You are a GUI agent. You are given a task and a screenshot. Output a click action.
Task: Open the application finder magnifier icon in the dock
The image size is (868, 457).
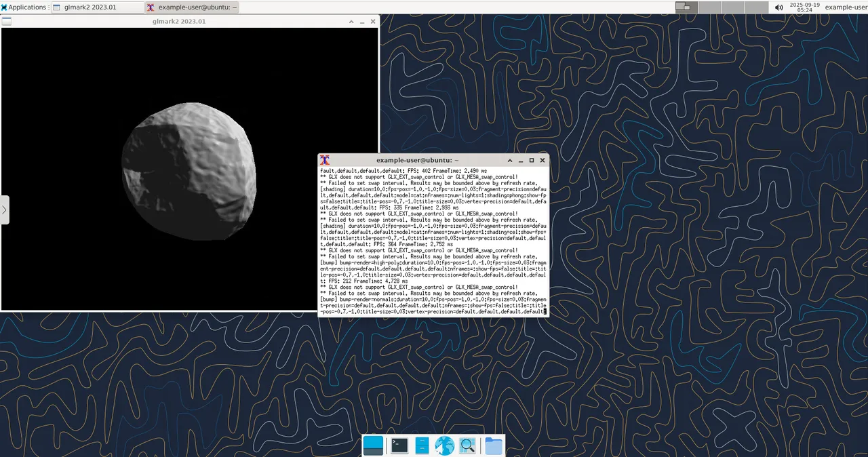point(467,445)
